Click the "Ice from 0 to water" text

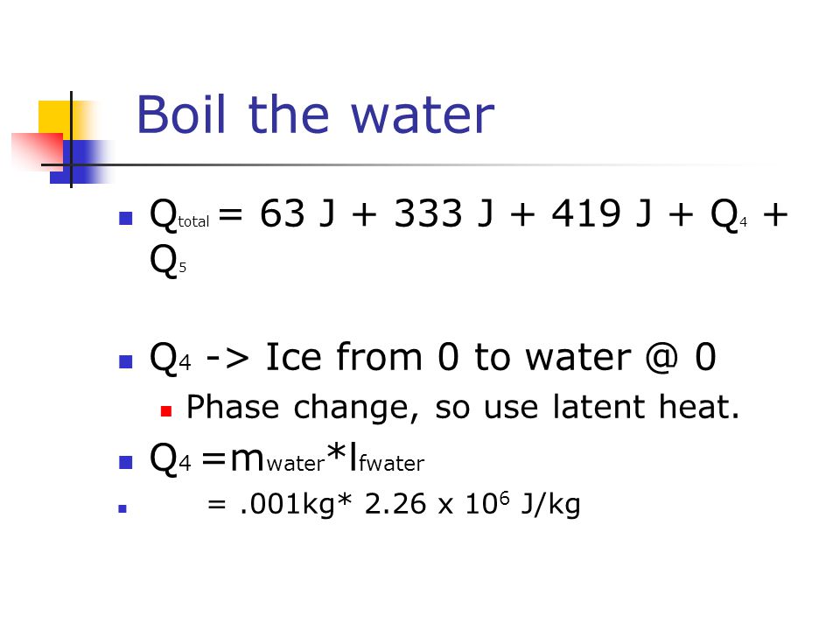pyautogui.click(x=449, y=357)
